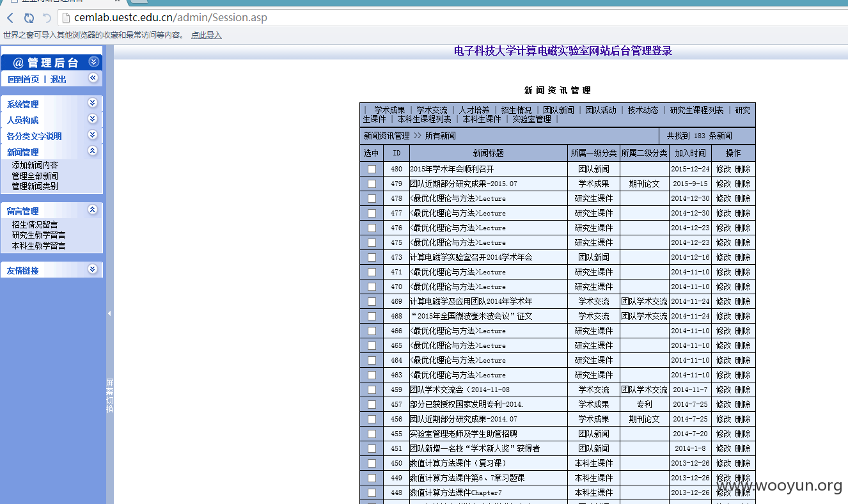Open news title 数值计算方法课件（复习课）

(458, 463)
